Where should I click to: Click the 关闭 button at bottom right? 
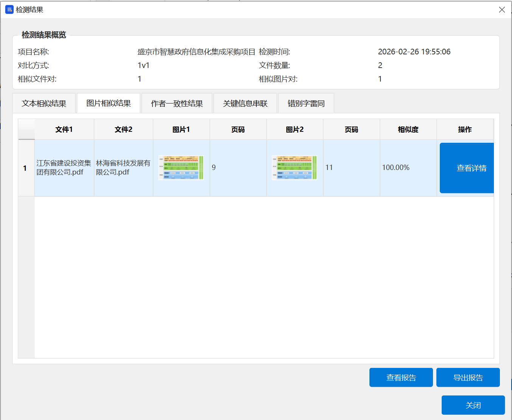[473, 405]
